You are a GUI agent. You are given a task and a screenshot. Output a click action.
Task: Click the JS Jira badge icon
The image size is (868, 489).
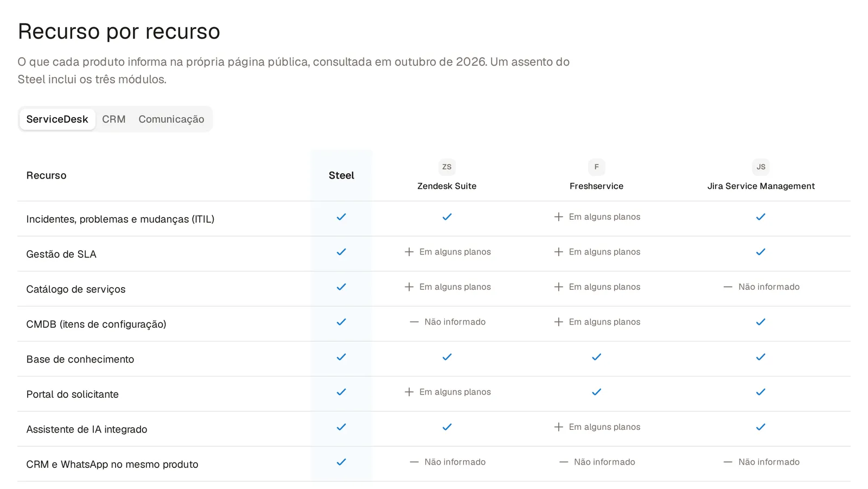point(761,167)
